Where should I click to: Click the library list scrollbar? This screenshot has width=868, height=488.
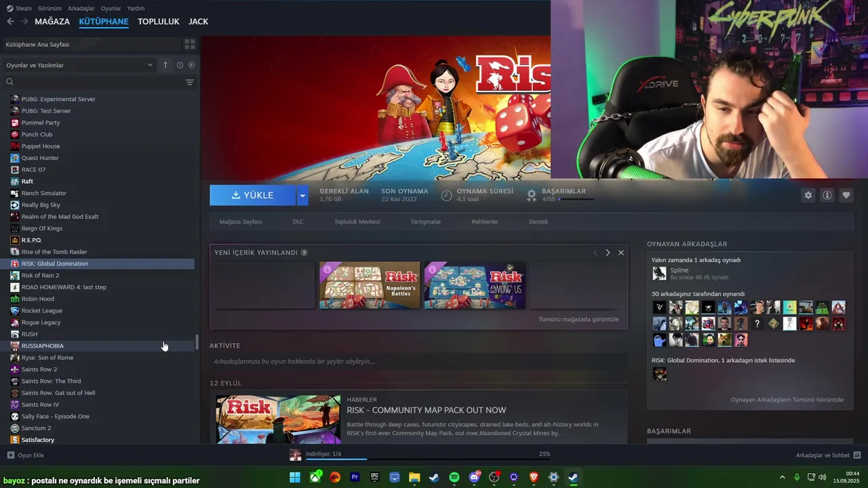(x=197, y=342)
